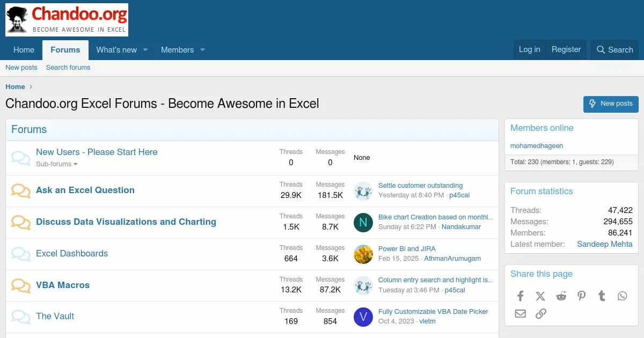Open the What's new tab
Image resolution: width=644 pixels, height=338 pixels.
116,50
